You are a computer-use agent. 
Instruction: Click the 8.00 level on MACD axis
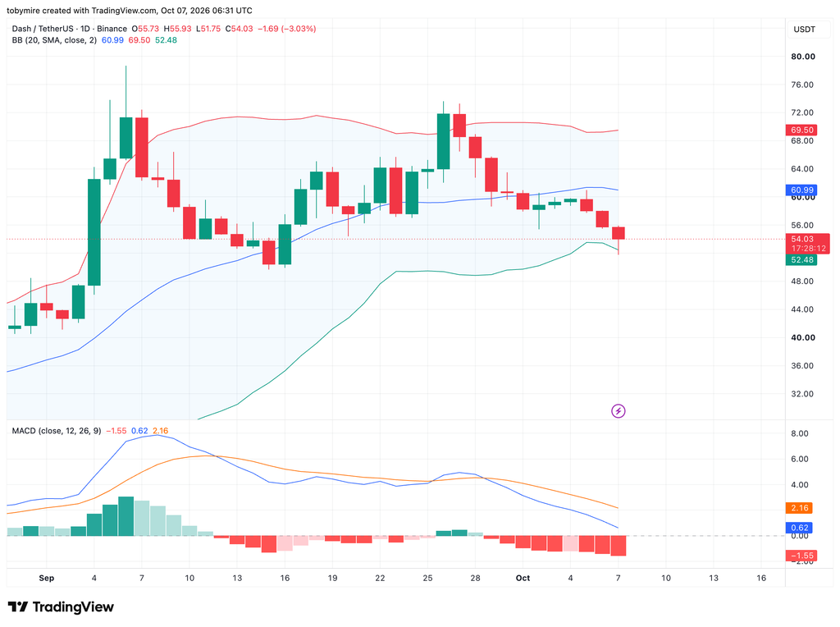pyautogui.click(x=800, y=433)
